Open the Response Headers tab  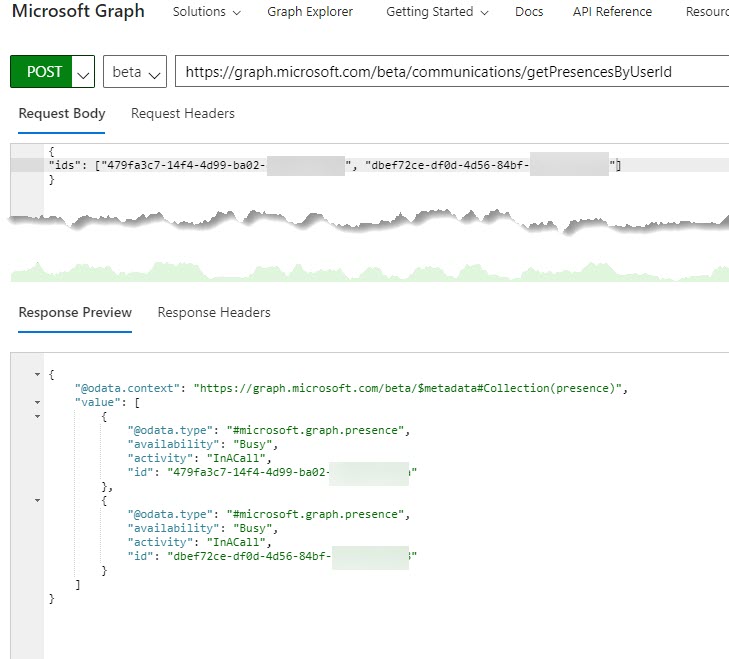pyautogui.click(x=214, y=313)
